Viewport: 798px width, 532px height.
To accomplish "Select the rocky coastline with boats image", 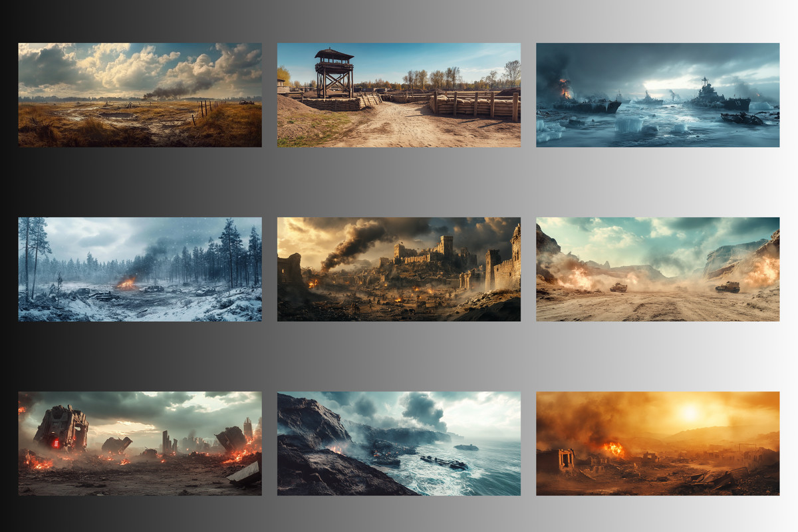I will click(x=399, y=444).
